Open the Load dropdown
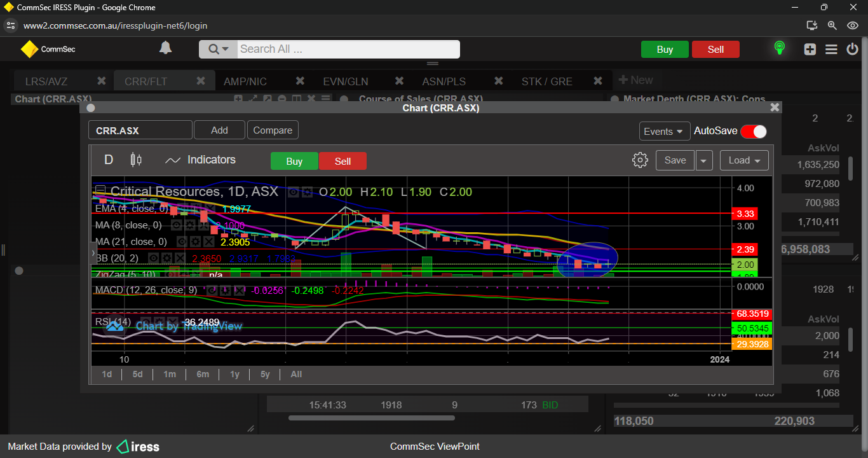This screenshot has height=458, width=868. pos(744,160)
